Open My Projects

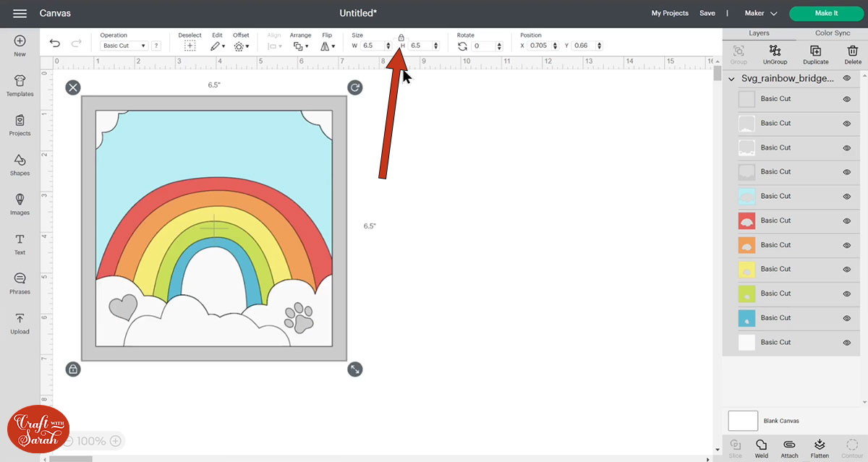(x=669, y=13)
